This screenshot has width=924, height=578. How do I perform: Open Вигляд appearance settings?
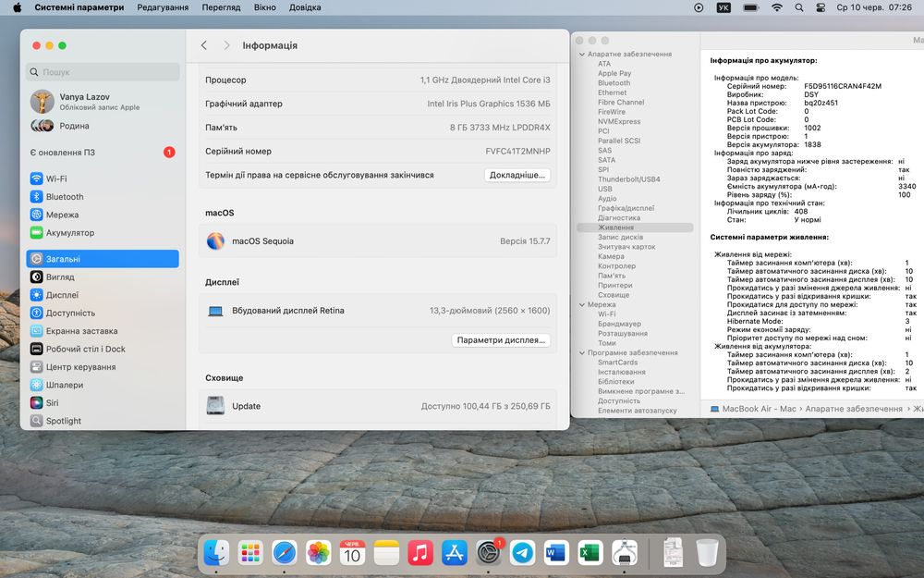click(x=103, y=277)
